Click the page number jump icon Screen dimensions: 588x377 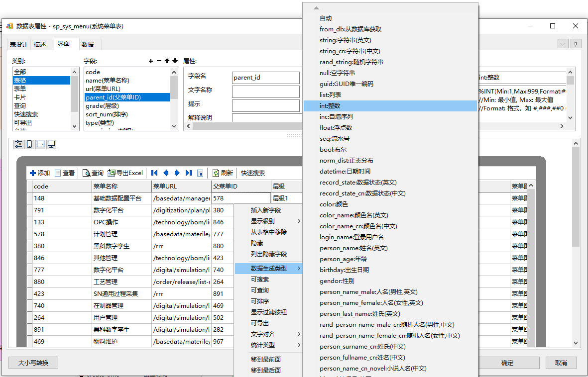200,173
